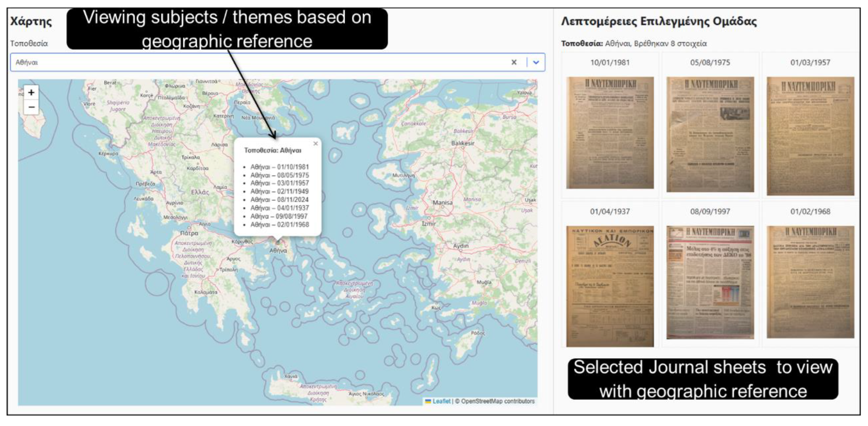Screen dimensions: 868x426
Task: Click the Κέρκυρα label on the map
Action: click(x=108, y=153)
